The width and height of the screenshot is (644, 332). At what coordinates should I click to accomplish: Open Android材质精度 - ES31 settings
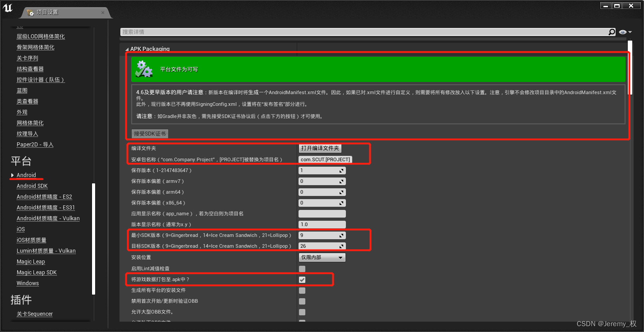point(46,208)
